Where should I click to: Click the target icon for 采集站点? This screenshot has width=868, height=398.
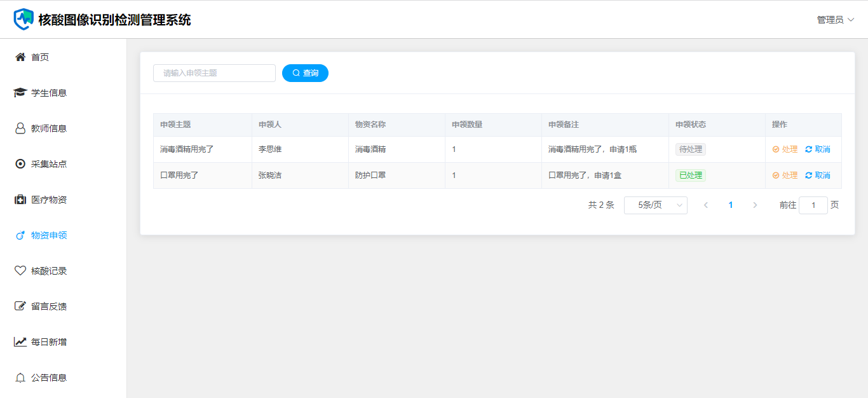[20, 164]
